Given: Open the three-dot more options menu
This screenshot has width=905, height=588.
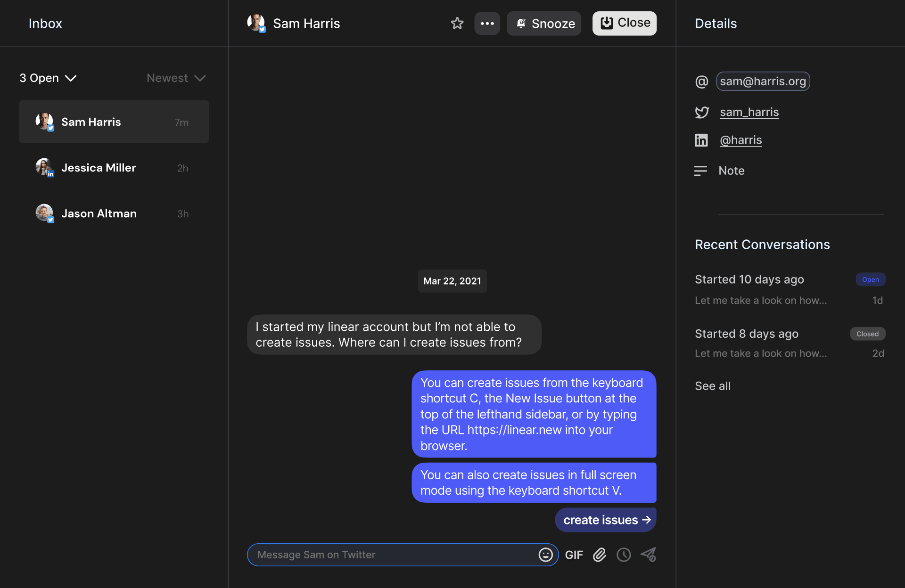Looking at the screenshot, I should (x=487, y=24).
